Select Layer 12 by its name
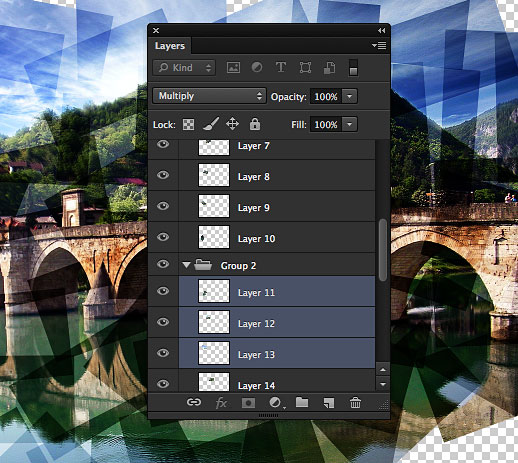The width and height of the screenshot is (518, 463). [256, 324]
